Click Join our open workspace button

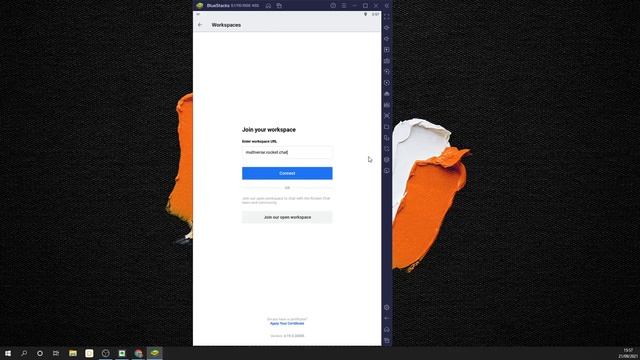coord(287,217)
